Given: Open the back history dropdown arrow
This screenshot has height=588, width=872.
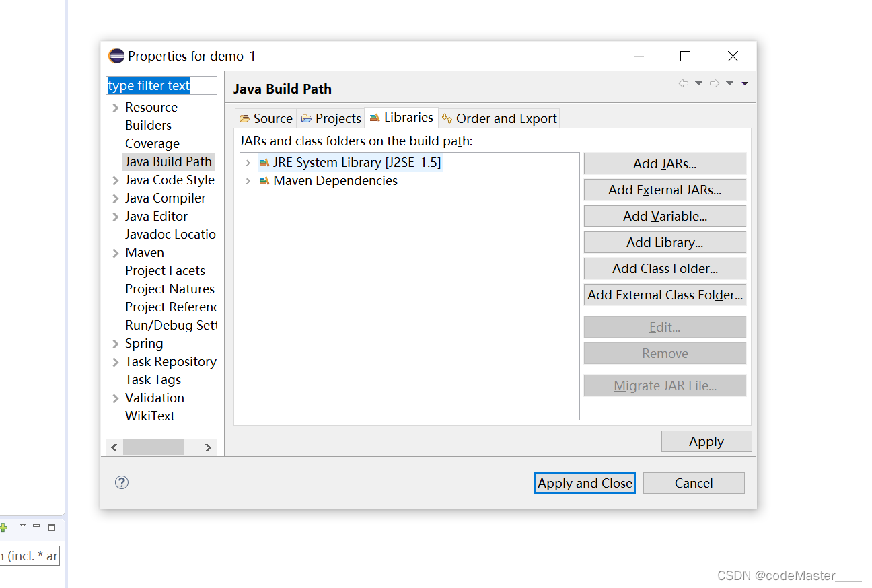Looking at the screenshot, I should point(698,83).
